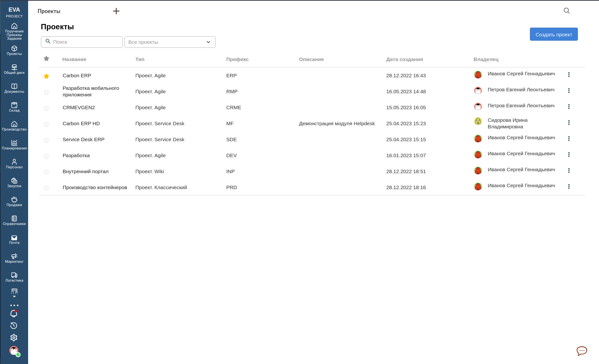599x364 pixels.
Task: Go to Планирование in sidebar menu
Action: tap(14, 145)
